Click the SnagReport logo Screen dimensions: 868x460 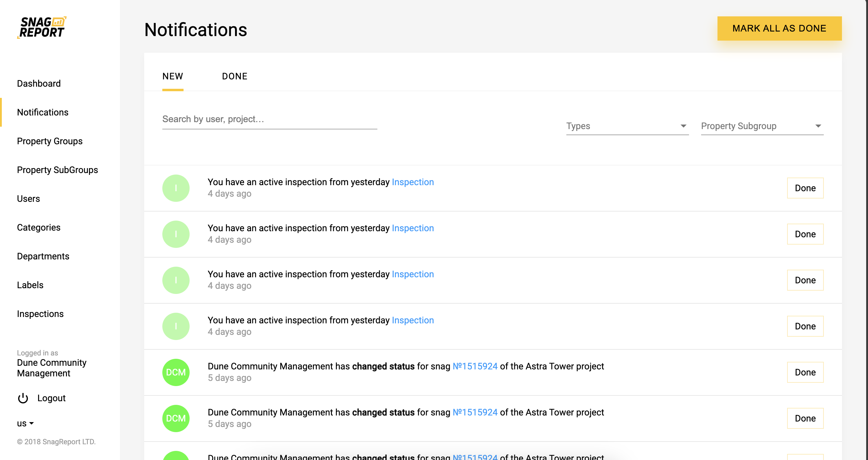tap(41, 27)
